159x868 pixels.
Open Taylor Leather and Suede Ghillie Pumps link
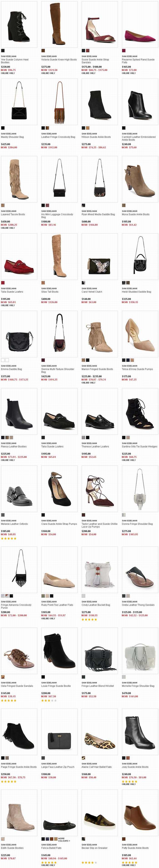pos(99,525)
